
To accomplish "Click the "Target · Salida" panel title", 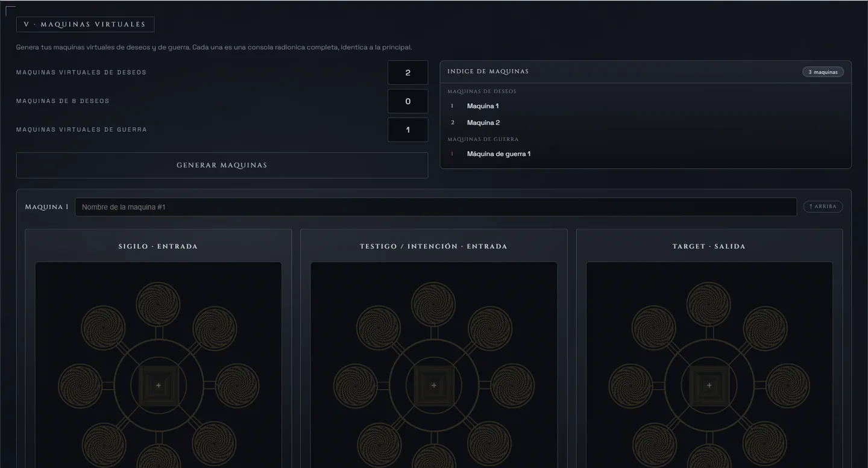I will tap(709, 246).
